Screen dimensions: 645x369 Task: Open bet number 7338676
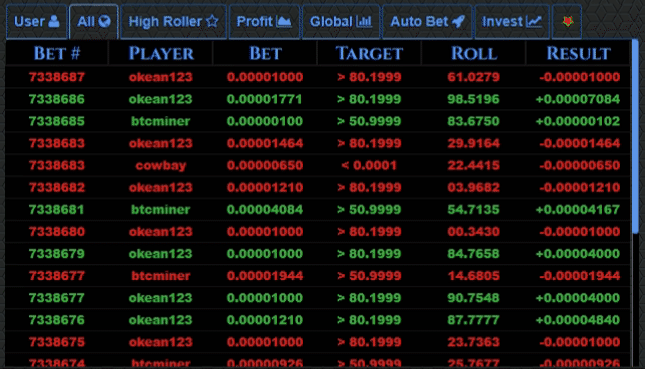pos(57,320)
